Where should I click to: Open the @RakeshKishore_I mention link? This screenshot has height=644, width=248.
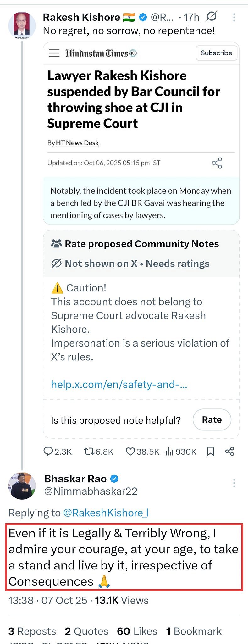(106, 513)
